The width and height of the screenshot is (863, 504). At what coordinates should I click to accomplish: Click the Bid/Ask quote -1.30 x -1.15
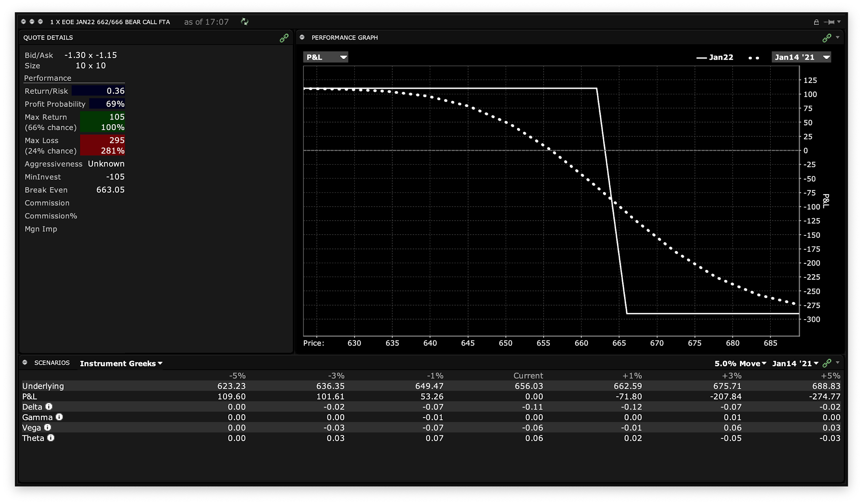point(91,55)
